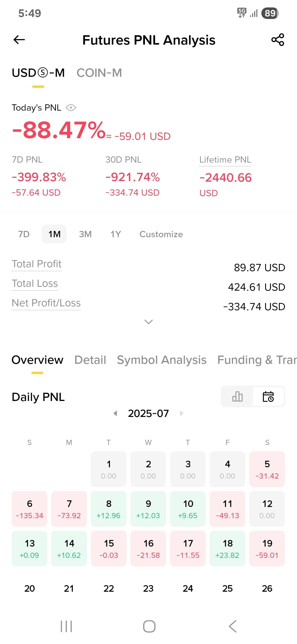
Task: Hide Today's PNL with the eye icon
Action: tap(71, 108)
